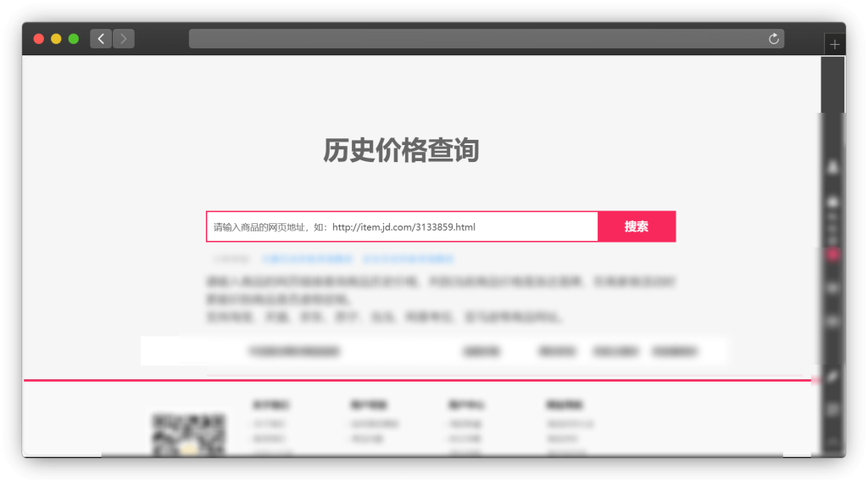
Task: Click the QR code image in the footer
Action: click(x=188, y=434)
